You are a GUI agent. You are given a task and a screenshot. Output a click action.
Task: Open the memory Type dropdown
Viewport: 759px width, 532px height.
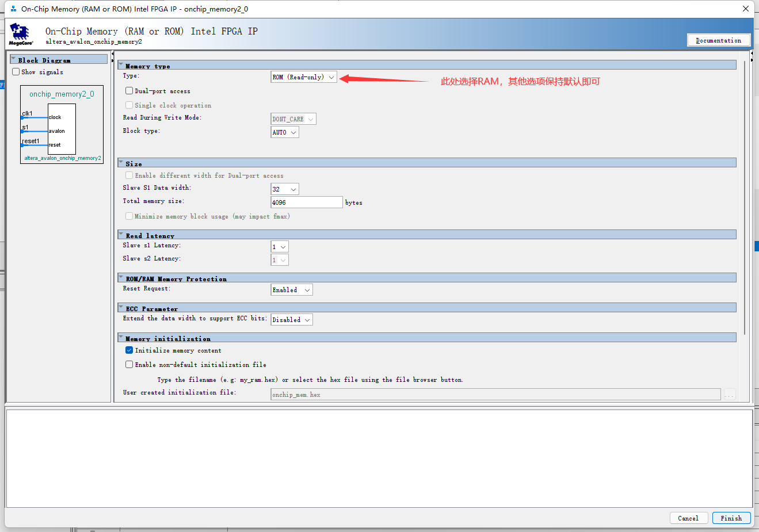pos(304,77)
